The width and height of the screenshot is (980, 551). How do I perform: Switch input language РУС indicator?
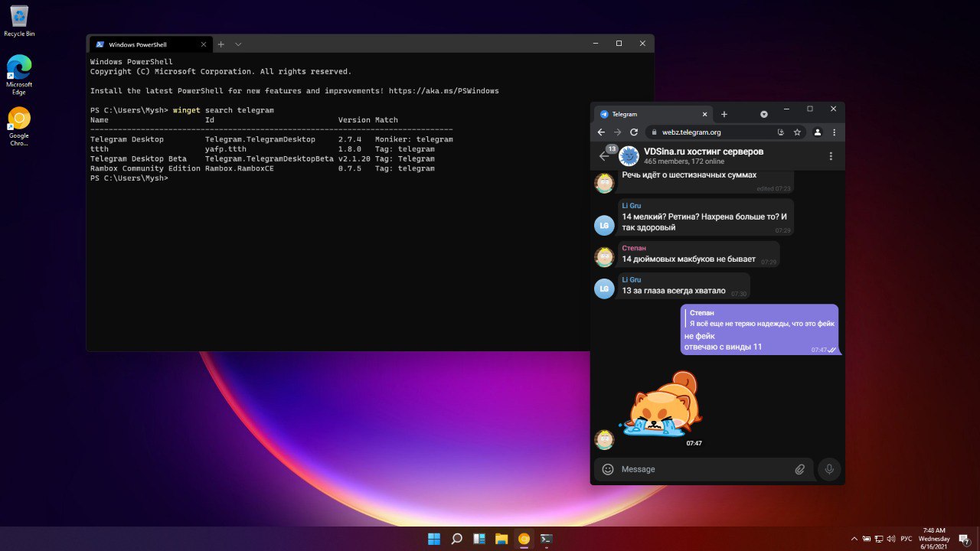pyautogui.click(x=906, y=539)
